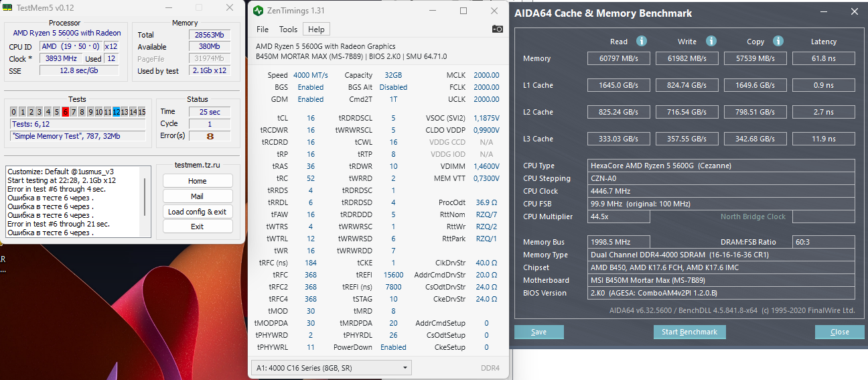Select test 6 red box in TestMem5

point(66,112)
